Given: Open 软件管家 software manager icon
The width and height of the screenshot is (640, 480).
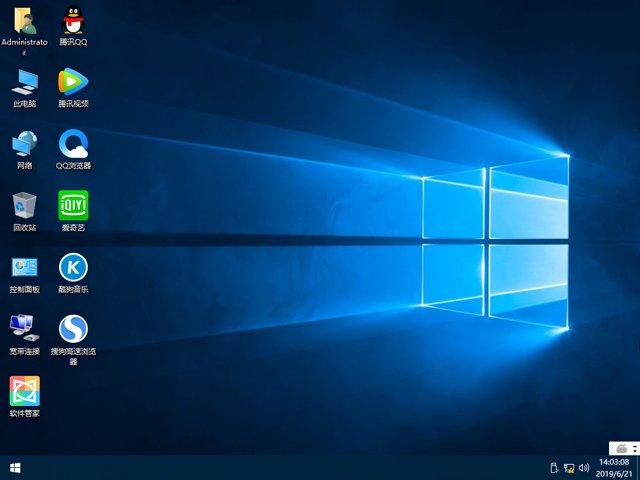Looking at the screenshot, I should point(24,391).
